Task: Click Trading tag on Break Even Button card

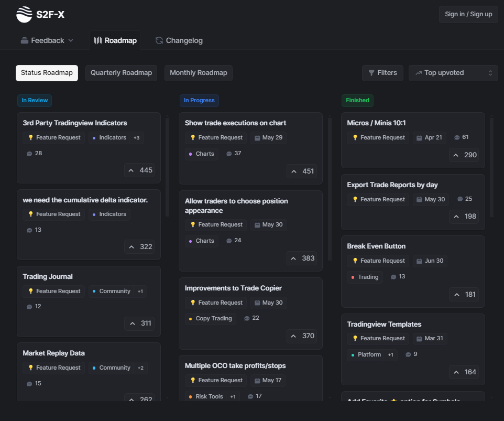Action: click(x=365, y=277)
